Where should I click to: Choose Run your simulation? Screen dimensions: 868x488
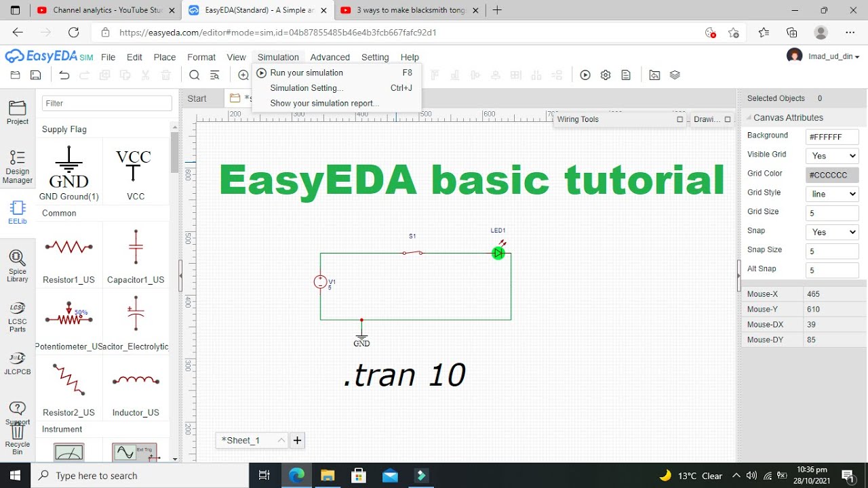click(x=336, y=73)
